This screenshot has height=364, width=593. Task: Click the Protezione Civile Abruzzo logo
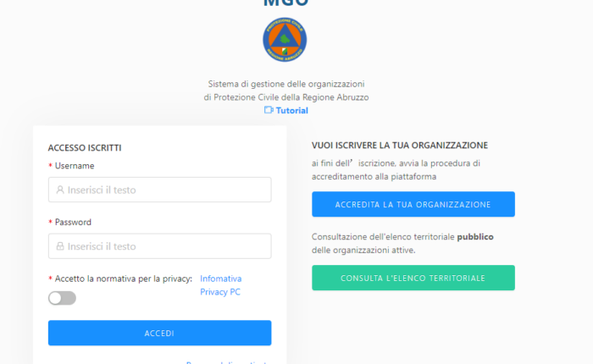point(285,39)
